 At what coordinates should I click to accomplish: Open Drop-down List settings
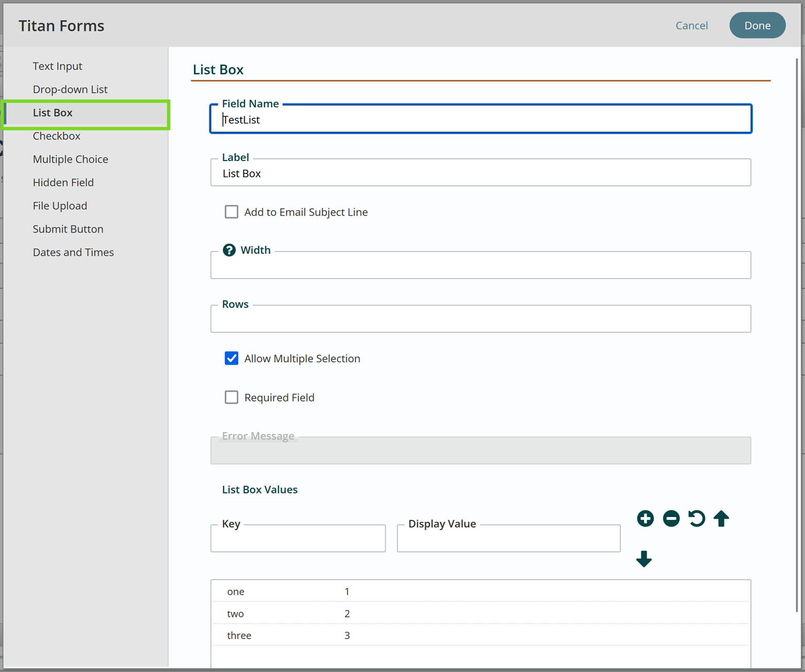point(70,89)
